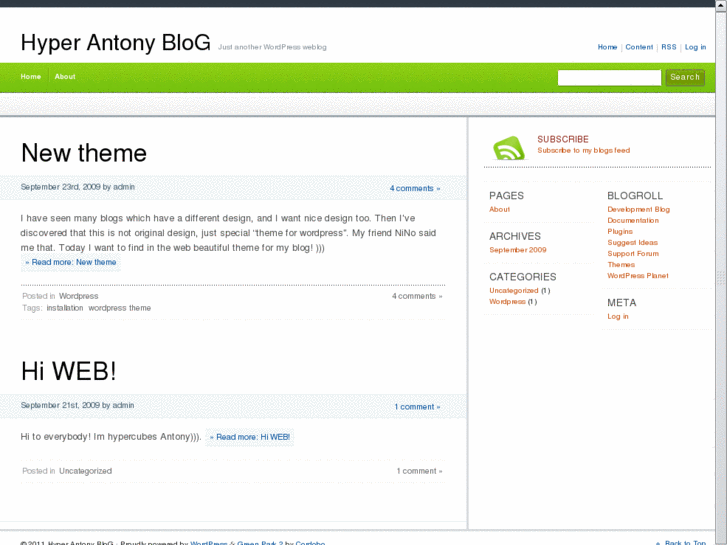Click the SUBSCRIBE heading link
Screen dimensions: 727x545
tap(563, 139)
